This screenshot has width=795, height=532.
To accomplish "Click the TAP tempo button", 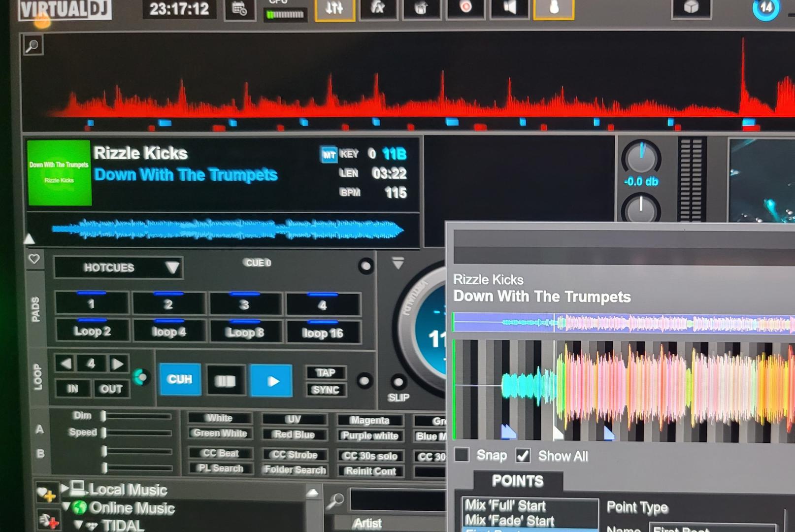I will click(x=326, y=372).
